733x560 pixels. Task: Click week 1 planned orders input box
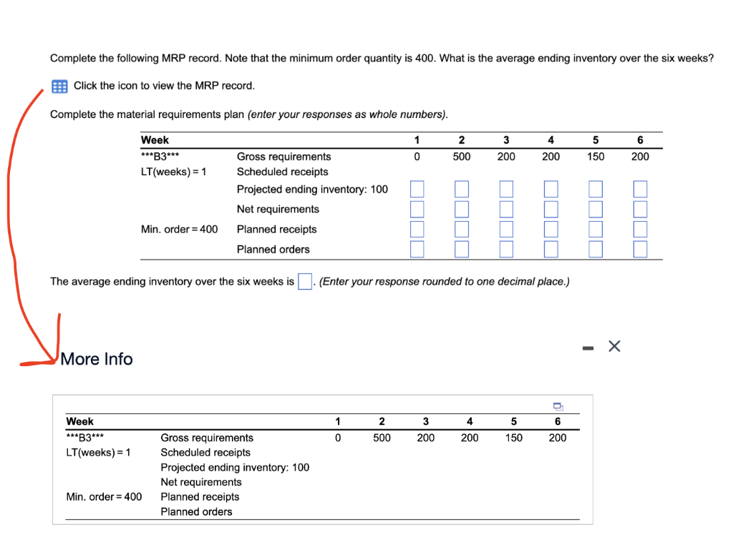click(x=417, y=249)
